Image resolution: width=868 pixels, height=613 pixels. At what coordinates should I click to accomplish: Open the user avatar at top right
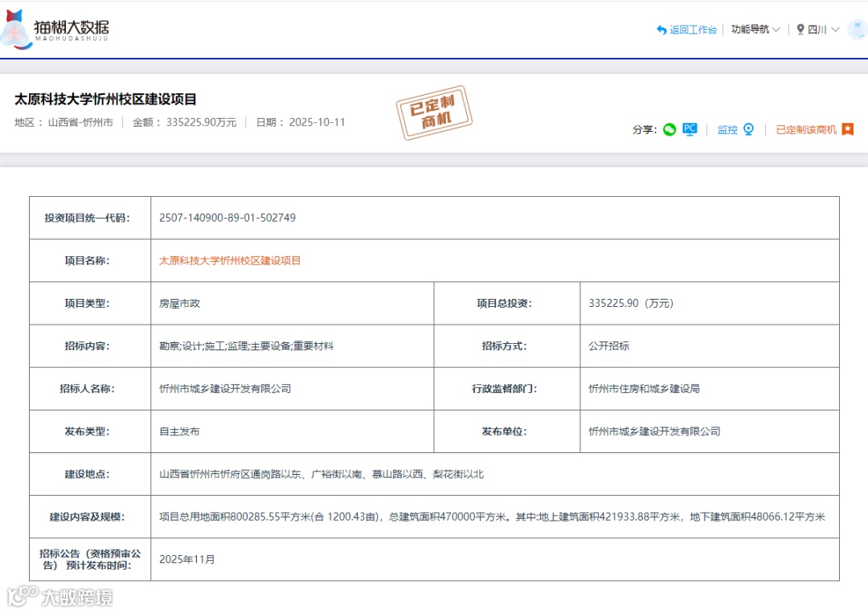(x=858, y=29)
